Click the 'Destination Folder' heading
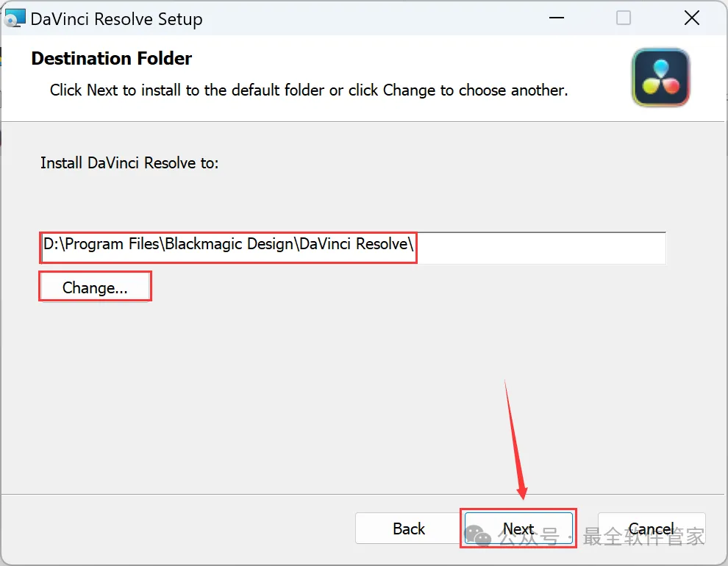Screen dimensions: 728x566 point(111,59)
